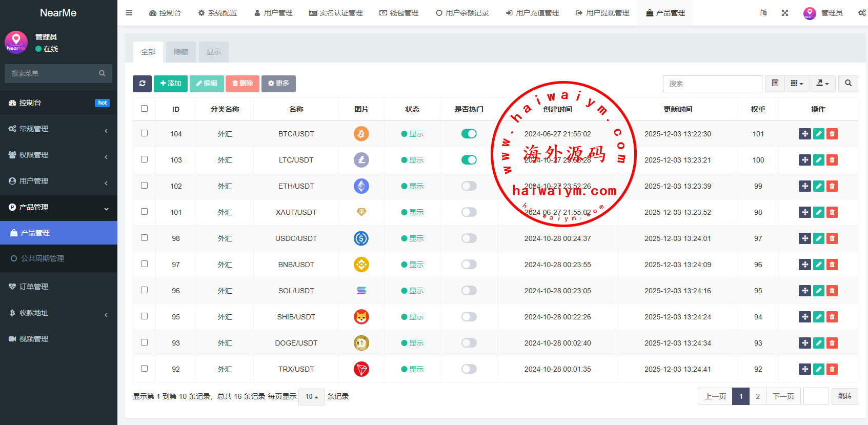Switch to the 隐藏 filter tab
This screenshot has height=425, width=868.
(181, 52)
